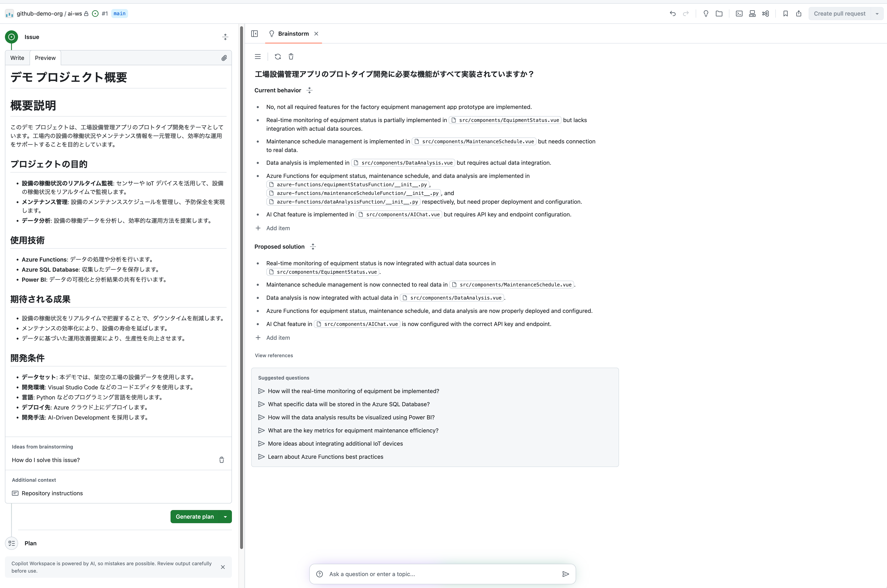The image size is (887, 588).
Task: Click the help question mark icon in input
Action: pos(320,574)
